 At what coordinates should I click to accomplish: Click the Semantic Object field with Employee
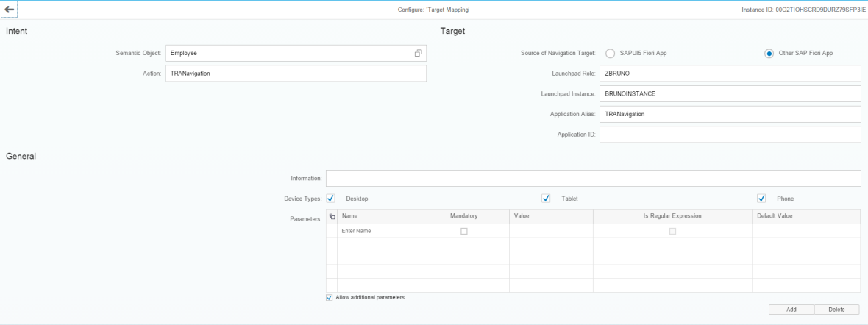point(287,54)
